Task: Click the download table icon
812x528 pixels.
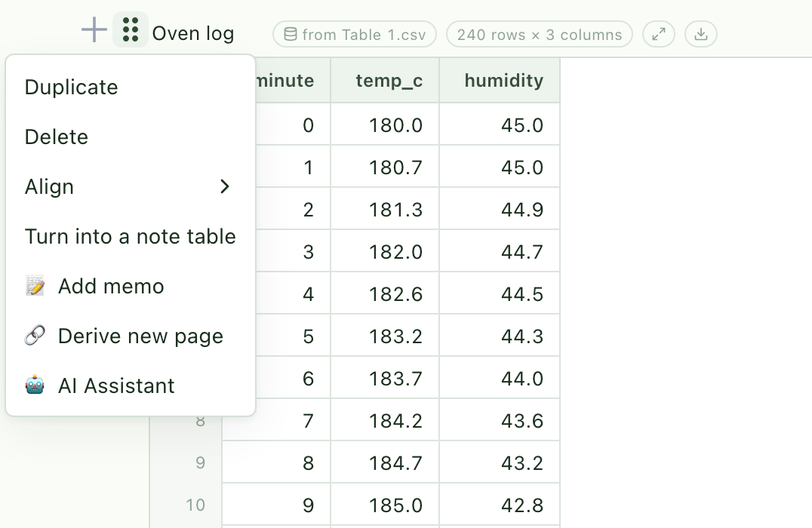Action: [700, 34]
